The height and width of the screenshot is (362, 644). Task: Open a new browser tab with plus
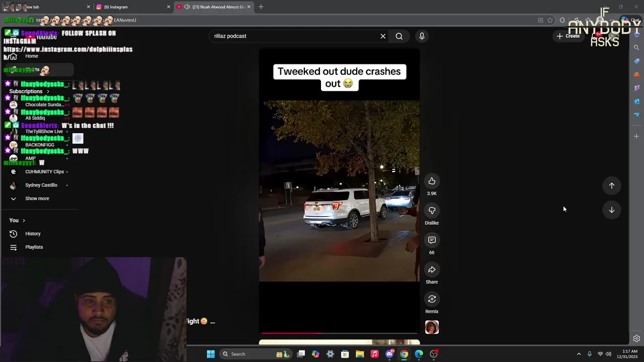[261, 7]
